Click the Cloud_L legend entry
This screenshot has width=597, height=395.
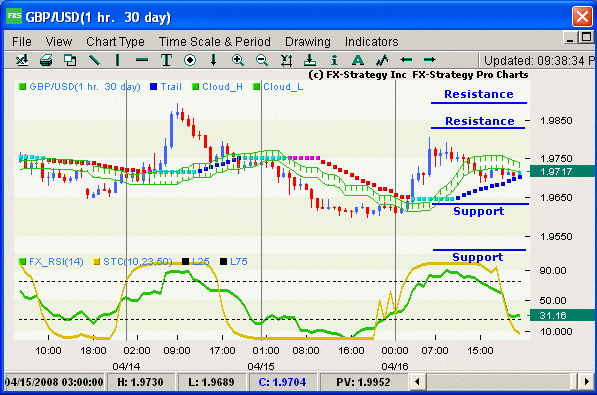tap(279, 87)
